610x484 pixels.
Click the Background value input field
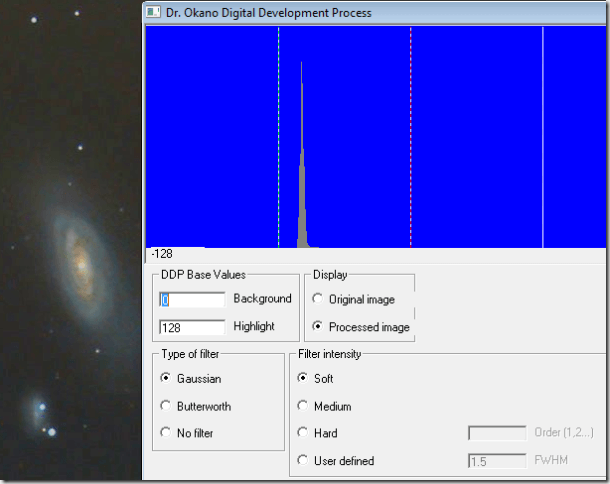coord(192,299)
